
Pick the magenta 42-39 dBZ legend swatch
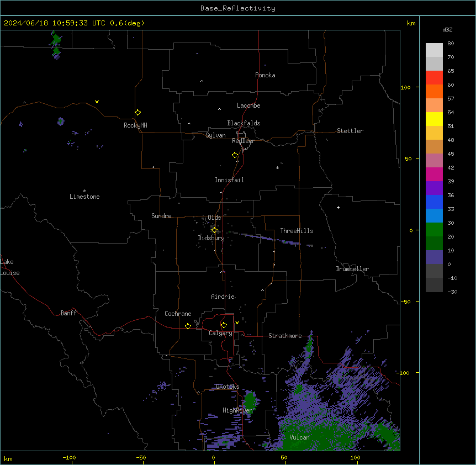click(434, 175)
